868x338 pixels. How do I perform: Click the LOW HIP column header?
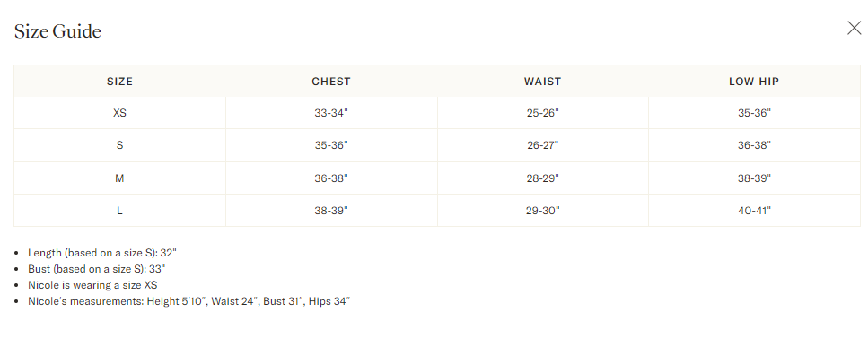click(x=754, y=82)
